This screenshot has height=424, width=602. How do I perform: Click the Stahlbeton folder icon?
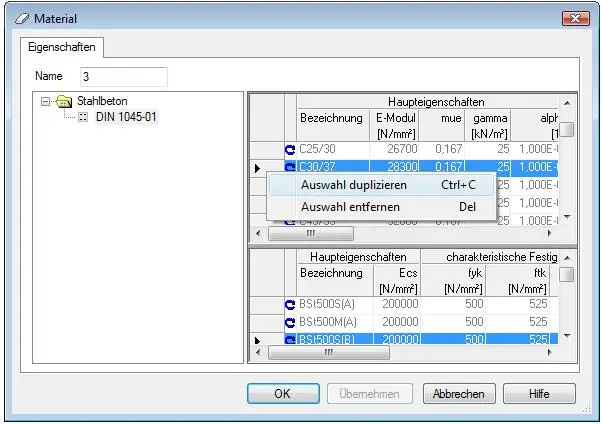pos(64,102)
